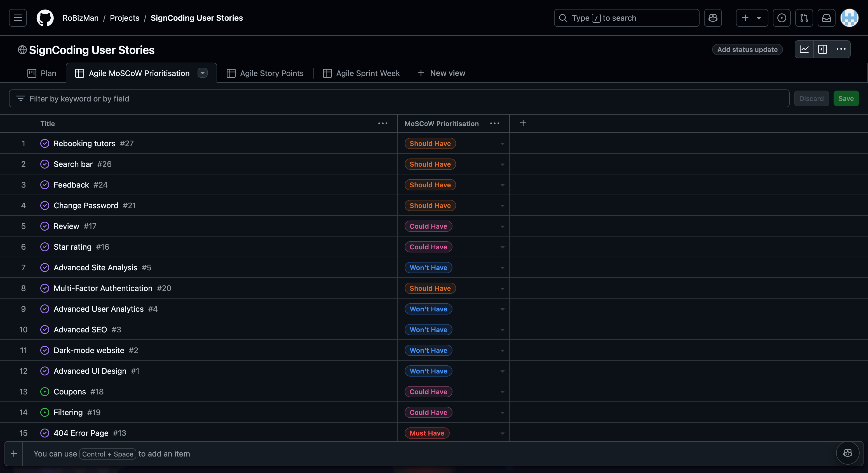Screen dimensions: 868x473
Task: Click Won't Have label in Advanced User Analytics row
Action: pyautogui.click(x=428, y=309)
